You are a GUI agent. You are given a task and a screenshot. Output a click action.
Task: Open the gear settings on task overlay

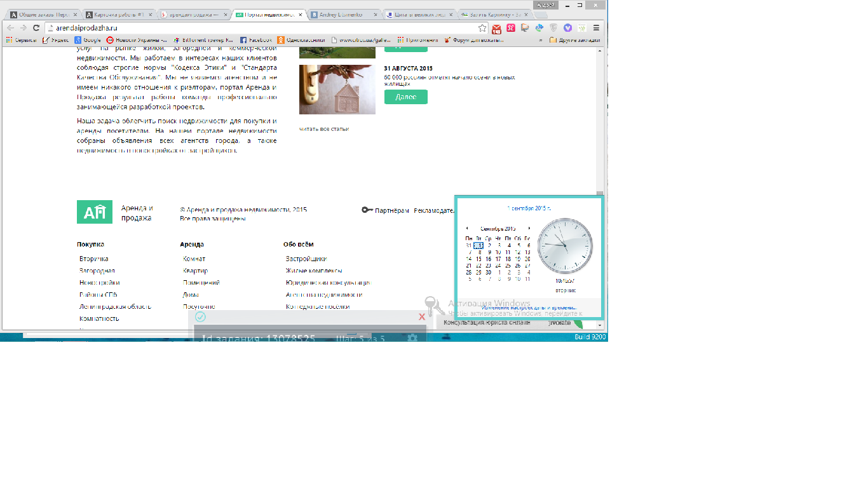point(412,338)
